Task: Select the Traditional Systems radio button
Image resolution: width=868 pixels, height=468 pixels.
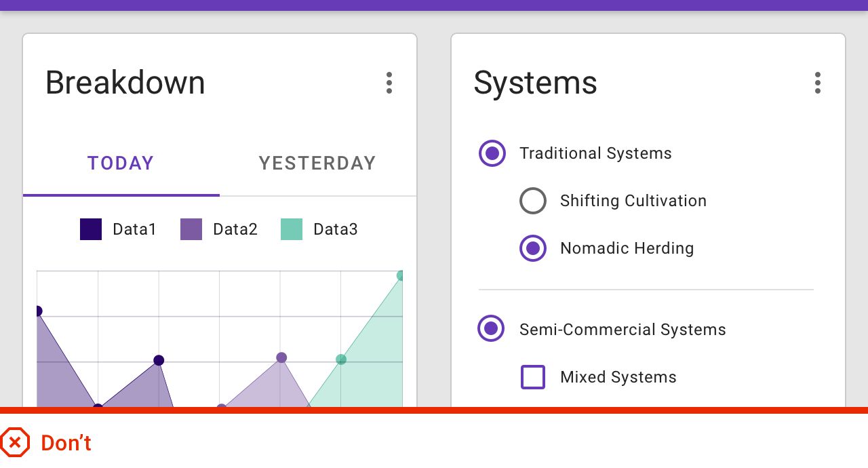Action: (x=492, y=153)
